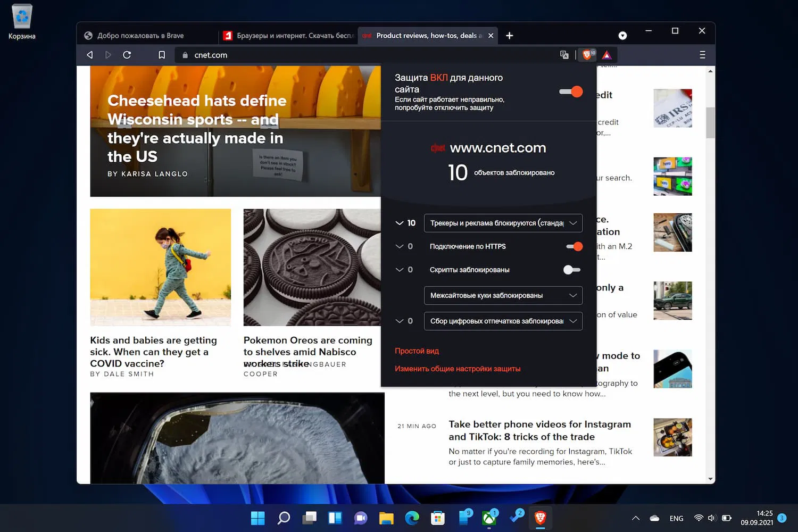
Task: Open Brave Rewards triangle icon
Action: coord(606,55)
